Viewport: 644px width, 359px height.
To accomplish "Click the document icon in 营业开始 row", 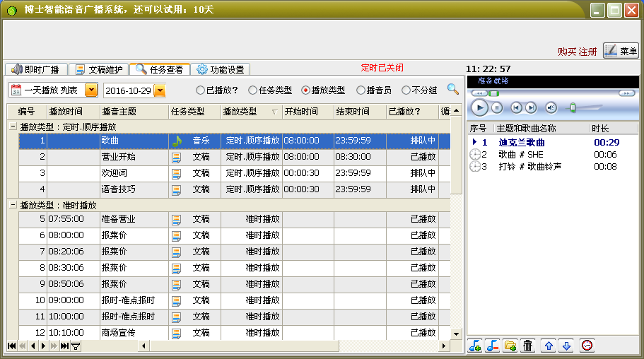I will coord(176,158).
